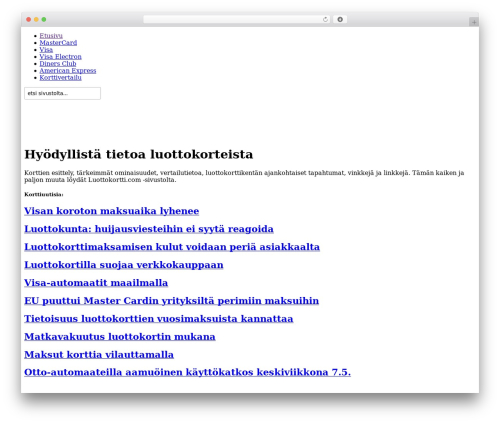Image resolution: width=500 pixels, height=423 pixels.
Task: Click the 'etsi sivustolta...' search field
Action: point(62,93)
